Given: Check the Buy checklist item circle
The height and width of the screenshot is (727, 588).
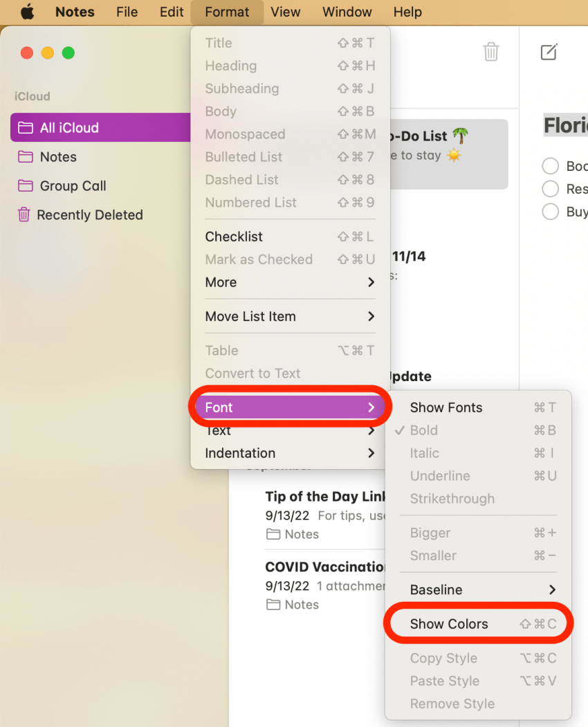Looking at the screenshot, I should tap(551, 212).
